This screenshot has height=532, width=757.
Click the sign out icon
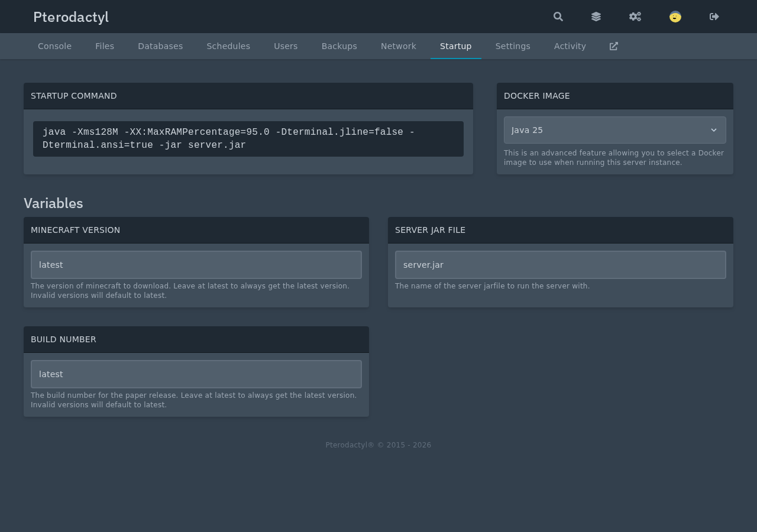tap(714, 17)
